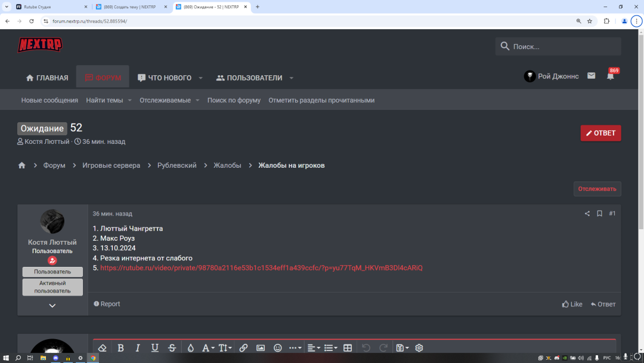Open the notifications bell with 869 badge
Image resolution: width=644 pixels, height=363 pixels.
point(610,76)
